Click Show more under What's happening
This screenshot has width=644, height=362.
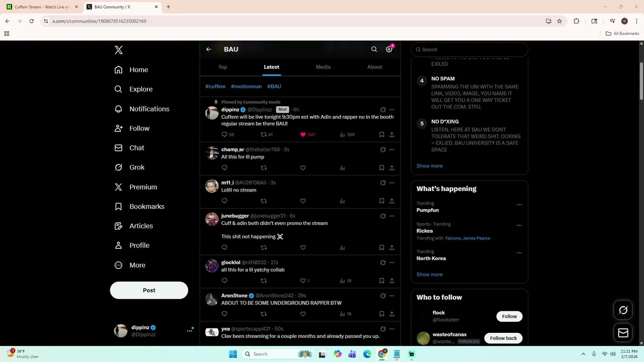pos(430,275)
